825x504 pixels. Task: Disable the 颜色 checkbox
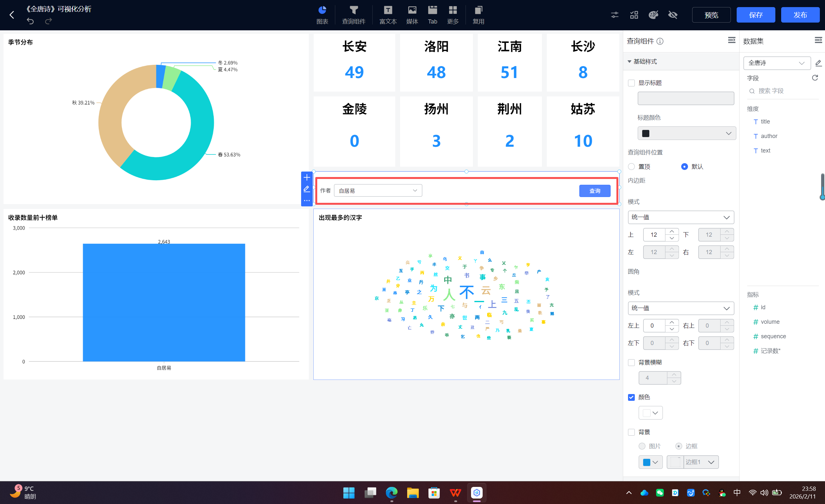click(x=632, y=397)
